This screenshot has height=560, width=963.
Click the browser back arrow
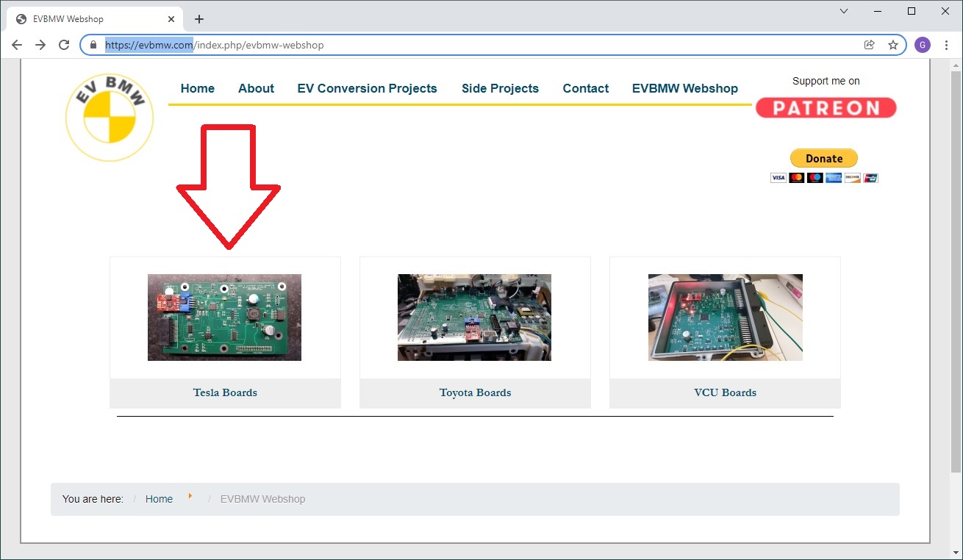tap(17, 45)
